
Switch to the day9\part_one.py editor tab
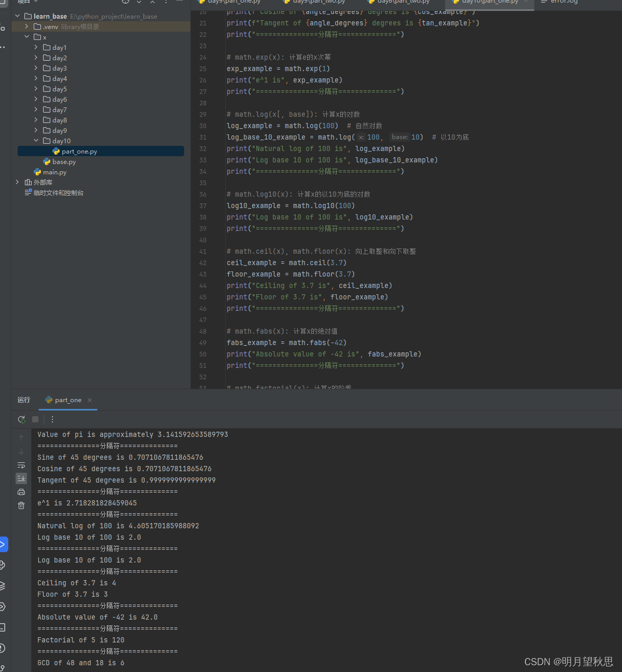(x=229, y=2)
